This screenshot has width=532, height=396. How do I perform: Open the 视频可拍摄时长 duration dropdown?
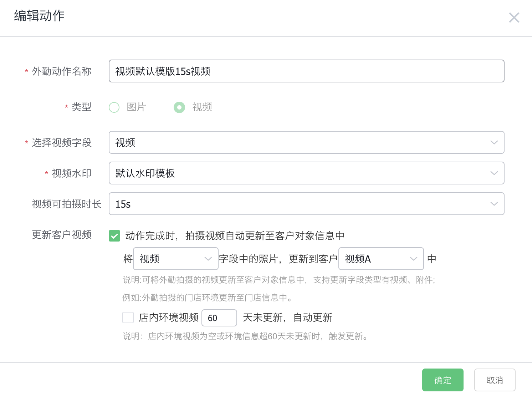[306, 204]
